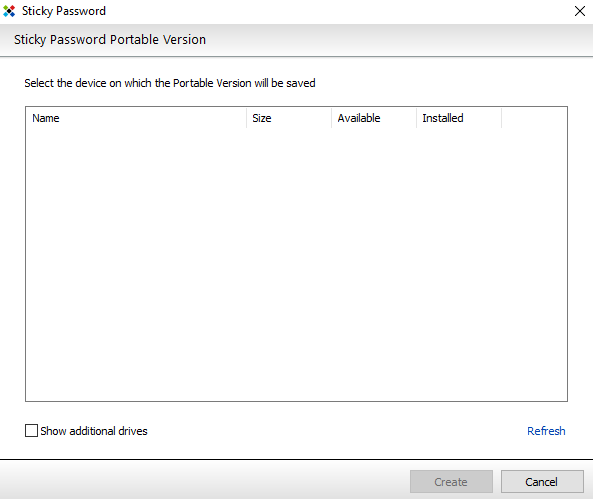Click the "Show additional drives" label text
This screenshot has height=499, width=593.
(94, 431)
